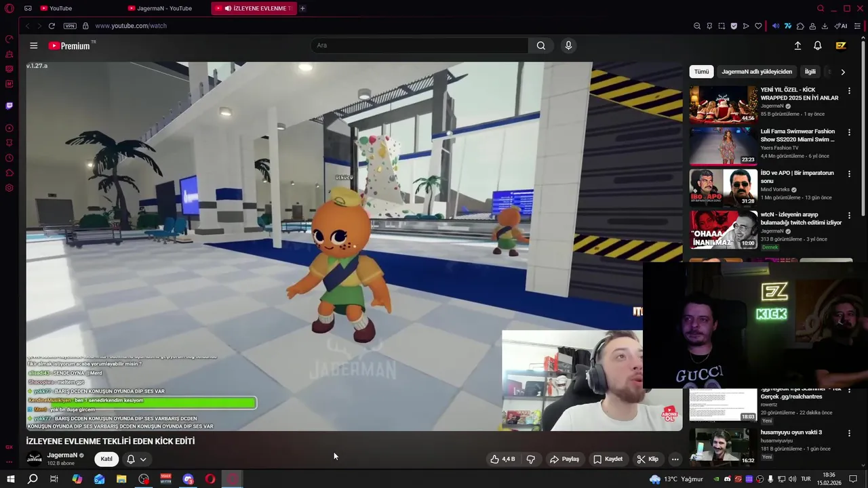Click the address bar URL
This screenshot has height=488, width=868.
[x=131, y=26]
